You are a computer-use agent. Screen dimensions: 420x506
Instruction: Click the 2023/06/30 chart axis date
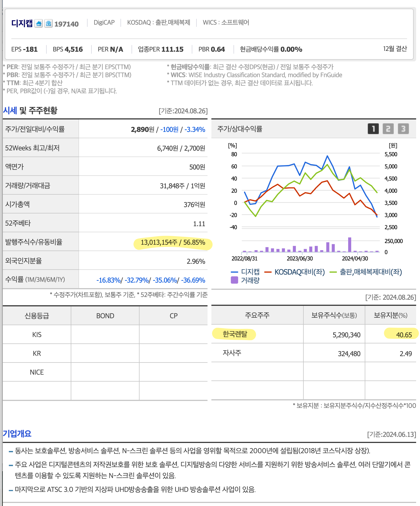(x=300, y=259)
